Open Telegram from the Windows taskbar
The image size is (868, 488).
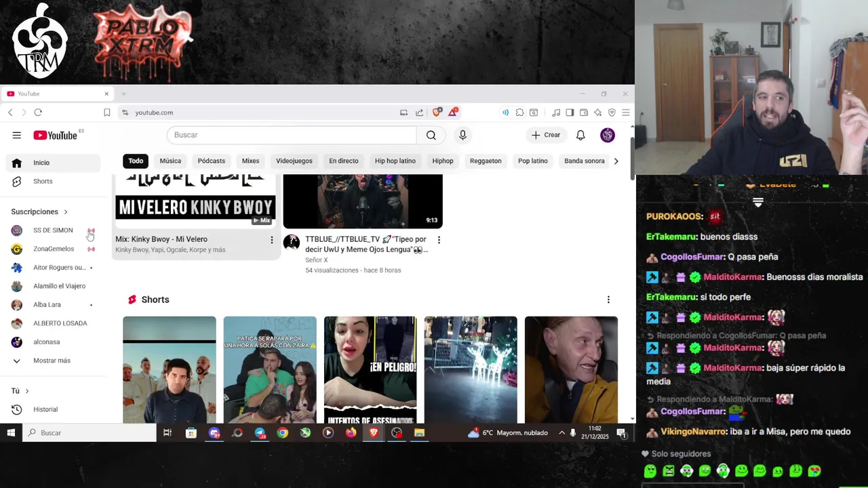coord(260,432)
